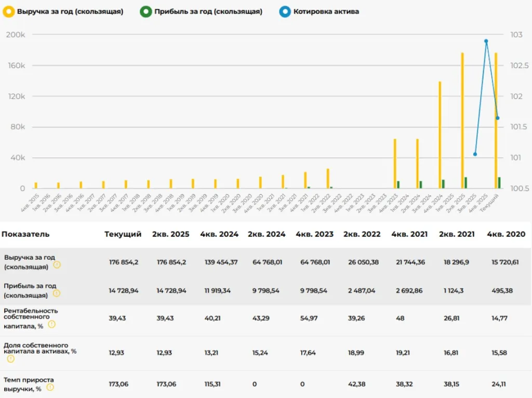The image size is (532, 398).
Task: Click yellow revenue bar for 4кв. 2023
Action: (395, 164)
